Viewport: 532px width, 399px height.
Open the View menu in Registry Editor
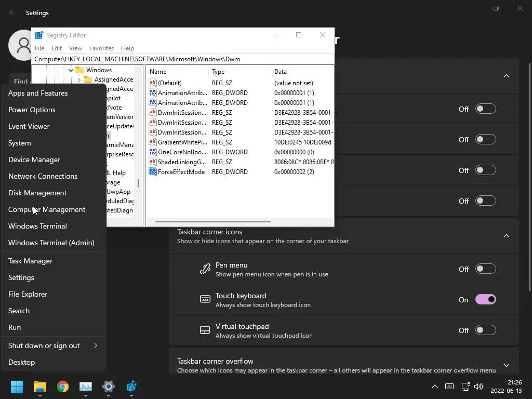pyautogui.click(x=75, y=48)
